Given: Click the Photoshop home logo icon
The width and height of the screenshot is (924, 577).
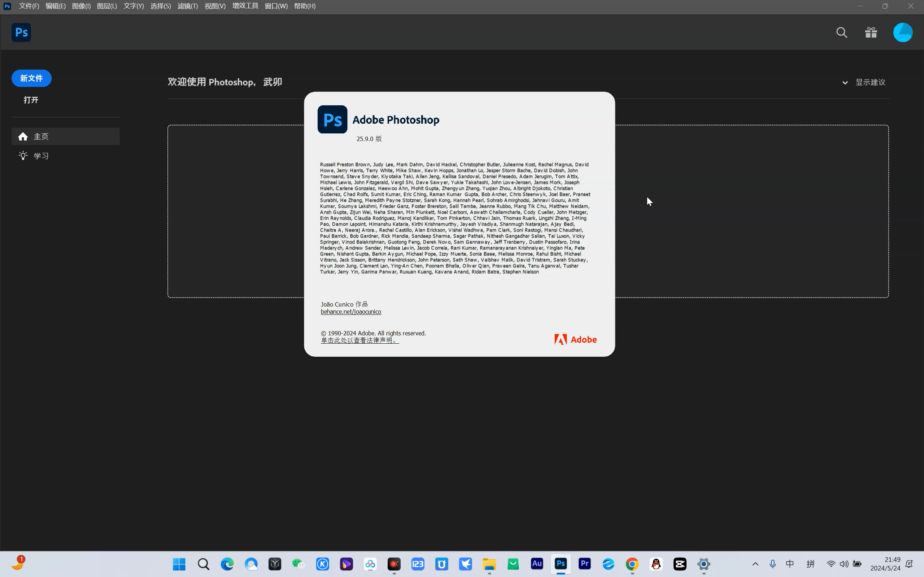Looking at the screenshot, I should click(x=21, y=32).
